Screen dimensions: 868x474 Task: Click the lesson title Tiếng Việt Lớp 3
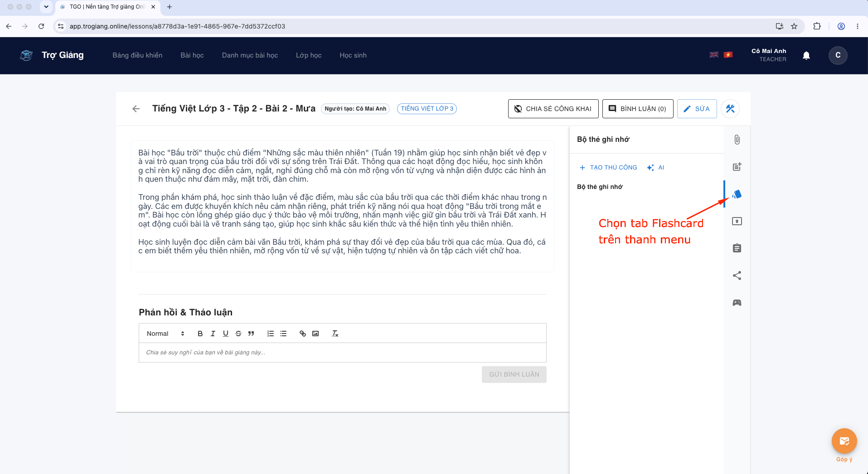pos(234,109)
